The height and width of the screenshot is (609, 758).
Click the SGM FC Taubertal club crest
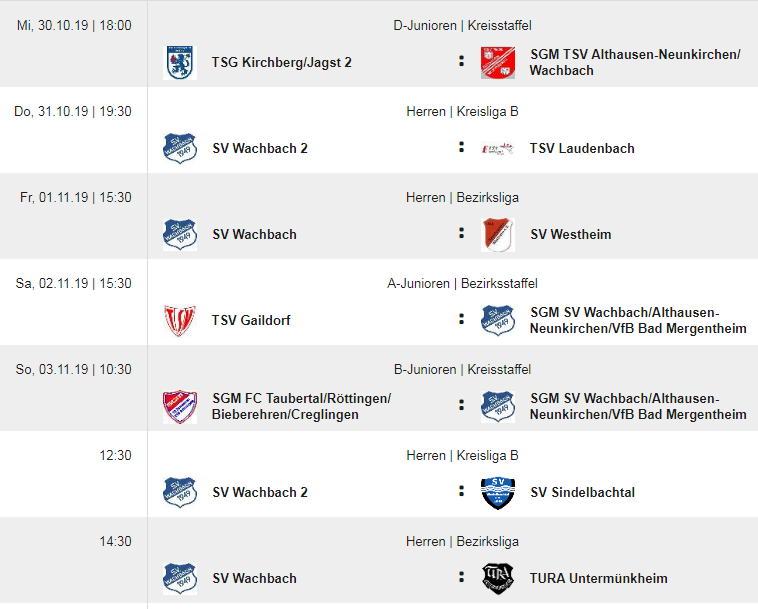[x=180, y=406]
